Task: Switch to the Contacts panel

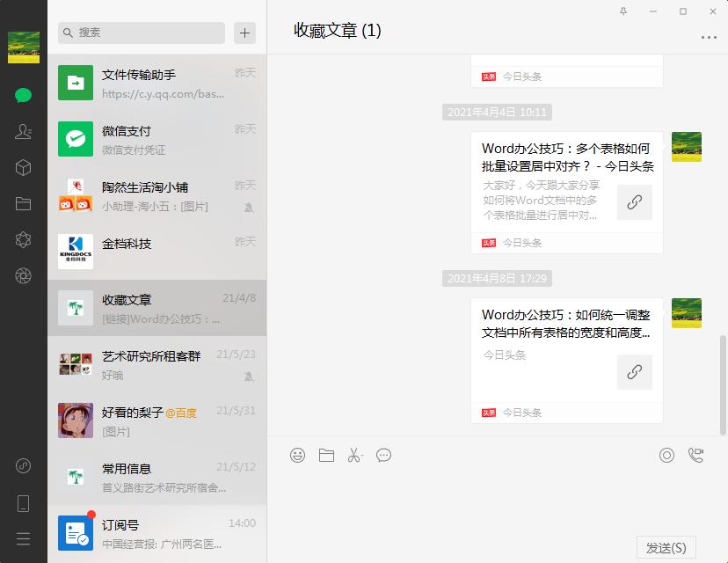Action: [x=23, y=131]
